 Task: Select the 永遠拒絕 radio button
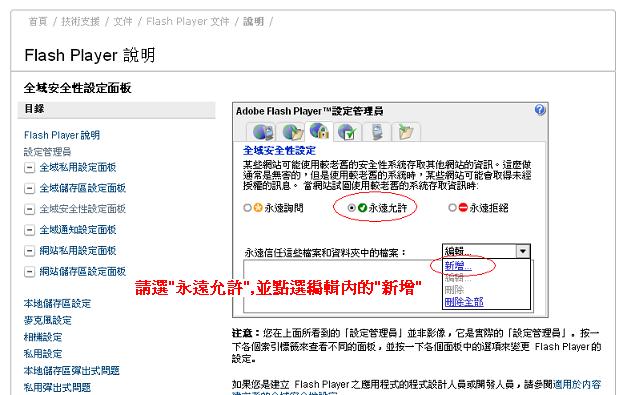452,207
